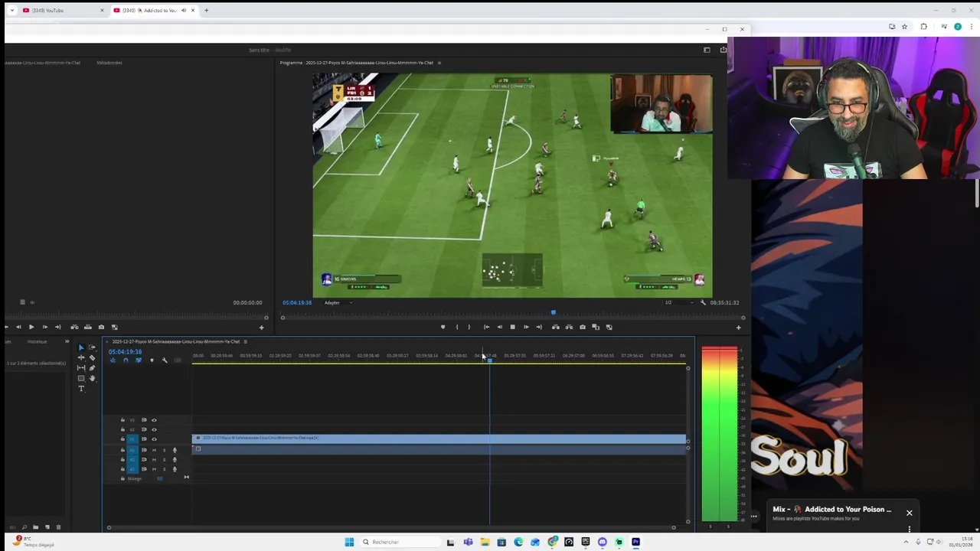Toggle V1 track output eye
This screenshot has width=980, height=551.
point(154,439)
